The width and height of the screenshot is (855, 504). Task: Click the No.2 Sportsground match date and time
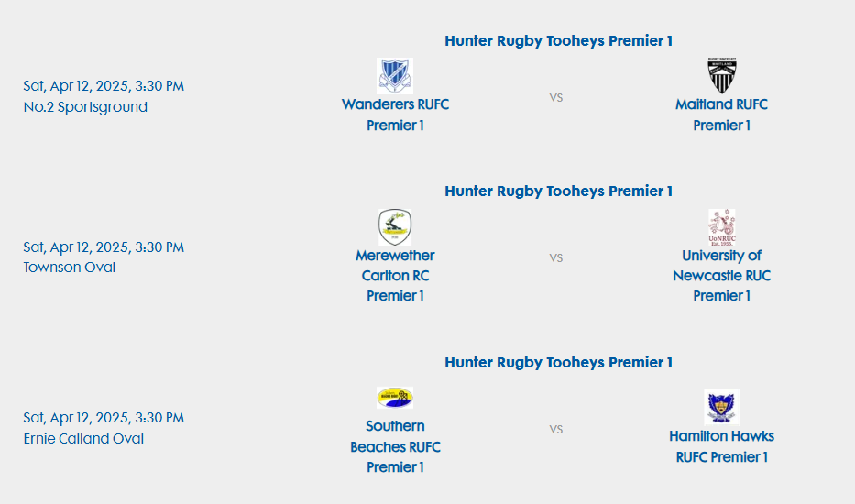(x=104, y=86)
